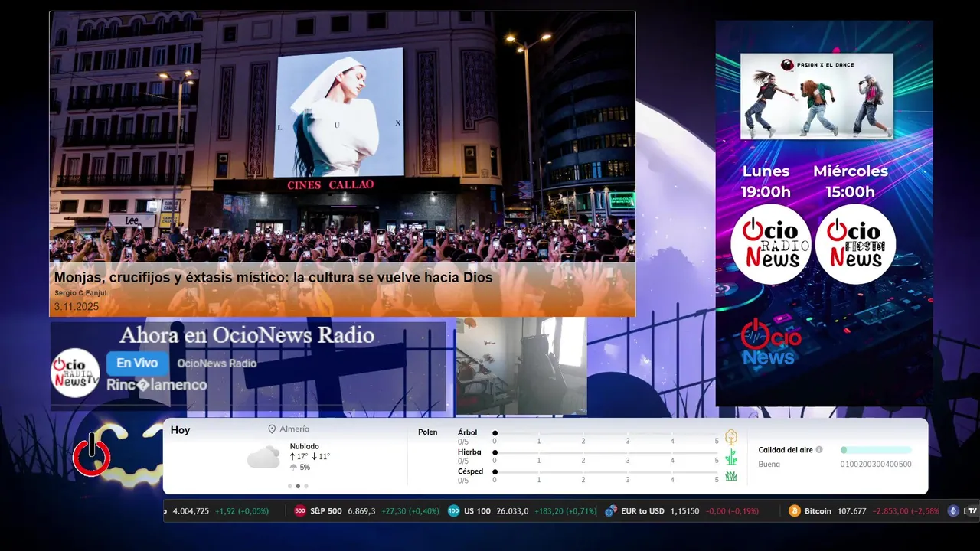Click the En Vivo button
The width and height of the screenshot is (980, 551).
point(137,364)
